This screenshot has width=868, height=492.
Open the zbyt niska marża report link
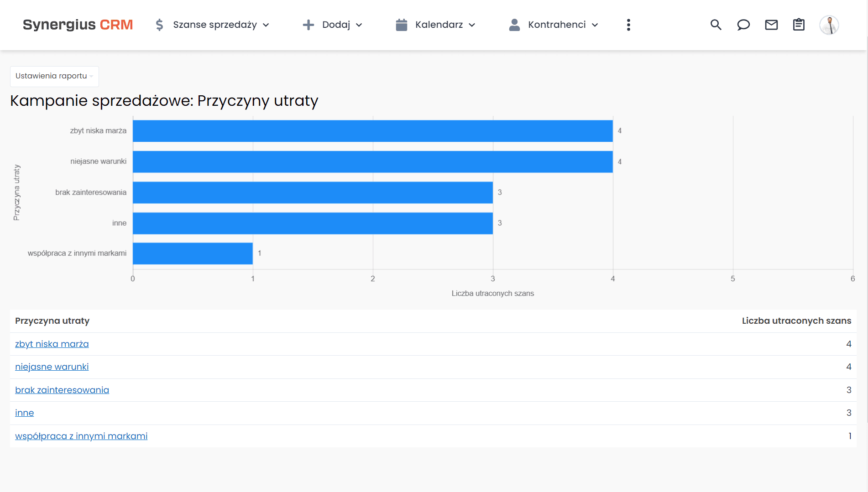[x=52, y=344]
